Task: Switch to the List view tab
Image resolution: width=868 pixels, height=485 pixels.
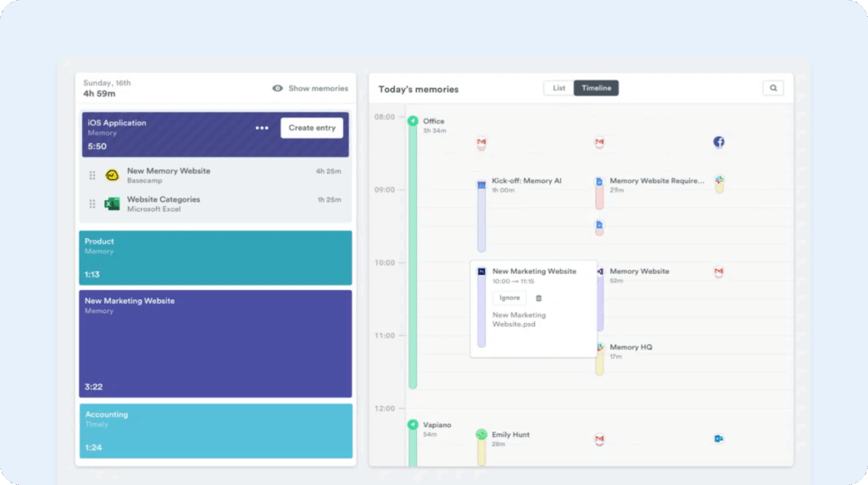Action: [559, 88]
